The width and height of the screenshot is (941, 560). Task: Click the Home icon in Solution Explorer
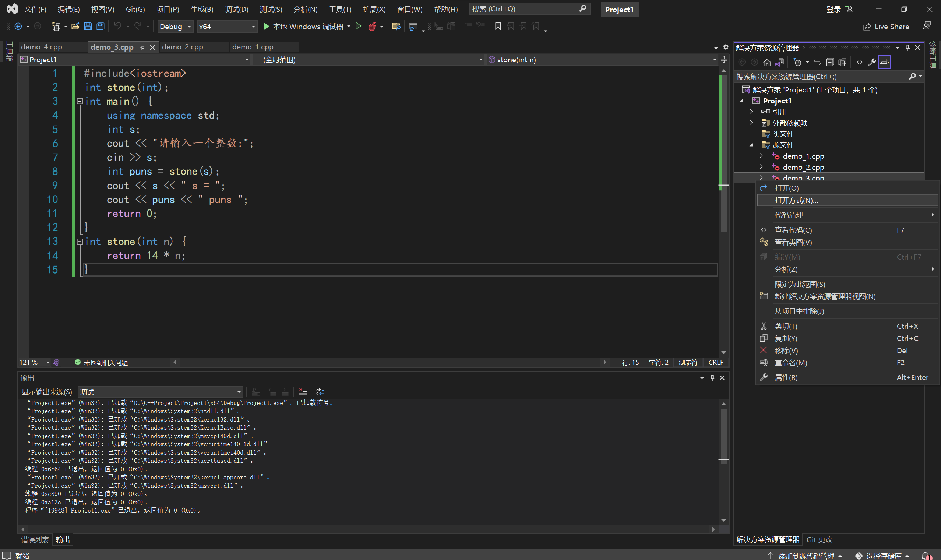point(767,62)
